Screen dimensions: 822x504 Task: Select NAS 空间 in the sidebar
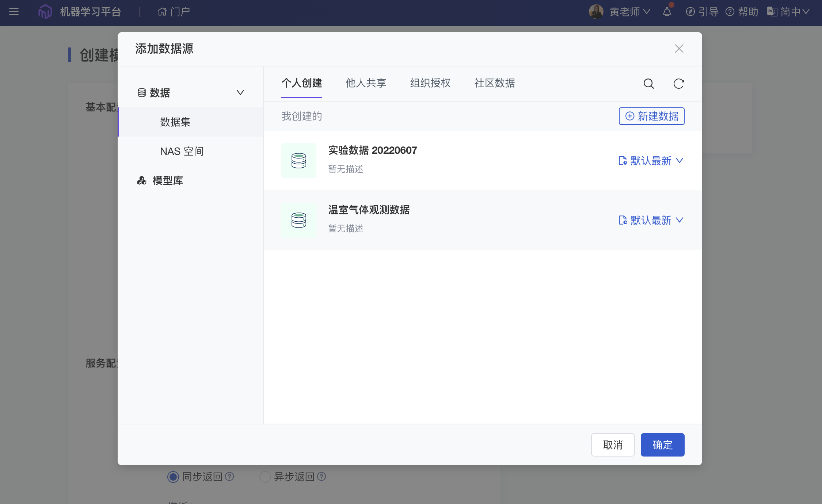(x=182, y=151)
